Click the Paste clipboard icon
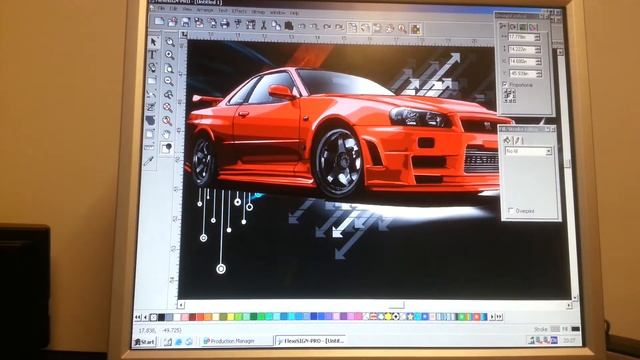Image resolution: width=640 pixels, height=360 pixels. point(289,26)
